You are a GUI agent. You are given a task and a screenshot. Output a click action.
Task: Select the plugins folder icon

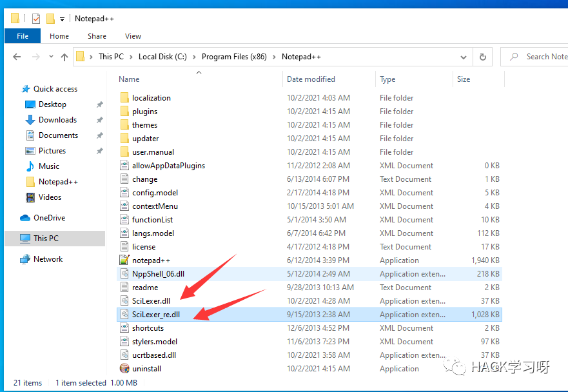(x=124, y=112)
